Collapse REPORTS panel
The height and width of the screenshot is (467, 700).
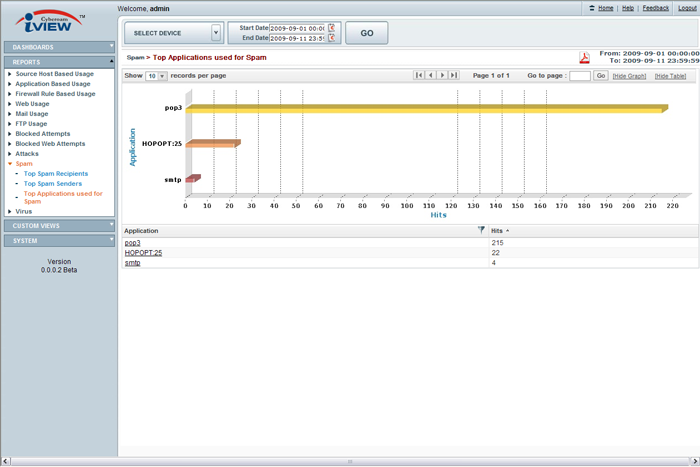coord(59,62)
